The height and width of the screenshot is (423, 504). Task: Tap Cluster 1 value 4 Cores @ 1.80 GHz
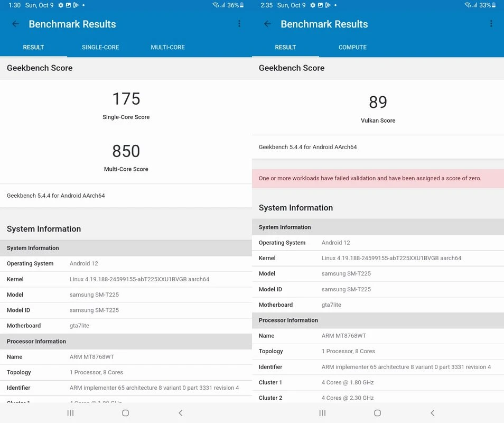[x=348, y=382]
